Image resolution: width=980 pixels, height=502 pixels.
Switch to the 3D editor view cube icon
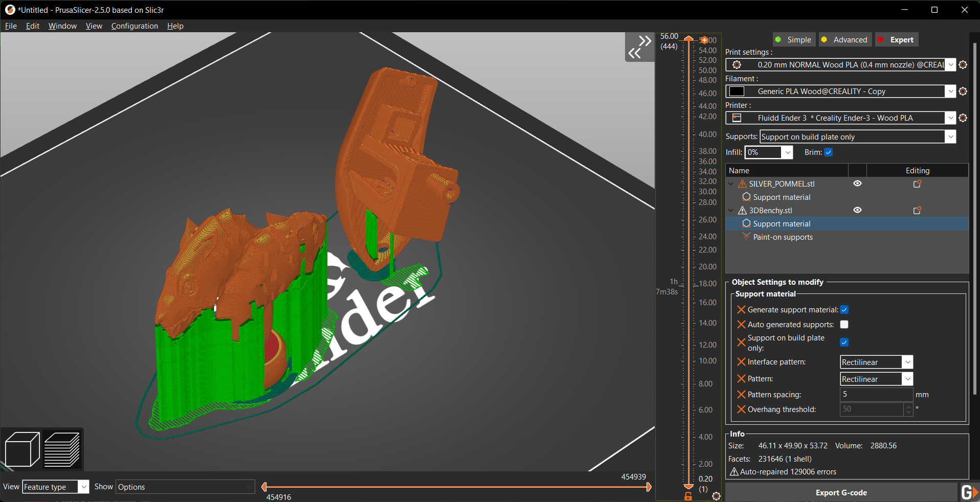[x=23, y=449]
